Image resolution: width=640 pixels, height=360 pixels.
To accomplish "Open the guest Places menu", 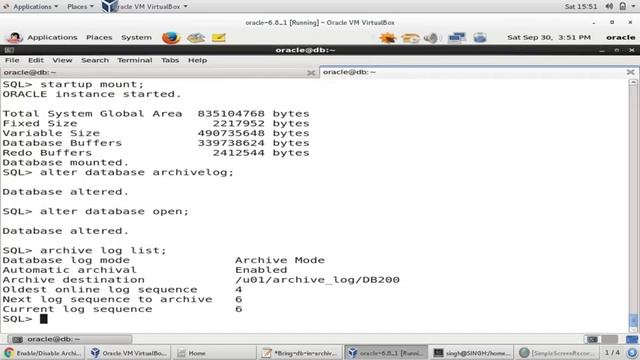I will (x=99, y=37).
